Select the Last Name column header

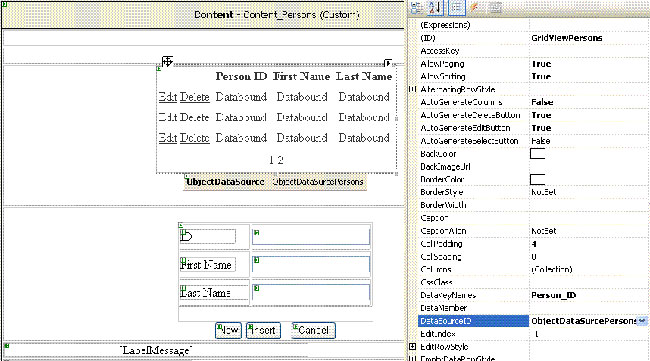click(x=364, y=77)
